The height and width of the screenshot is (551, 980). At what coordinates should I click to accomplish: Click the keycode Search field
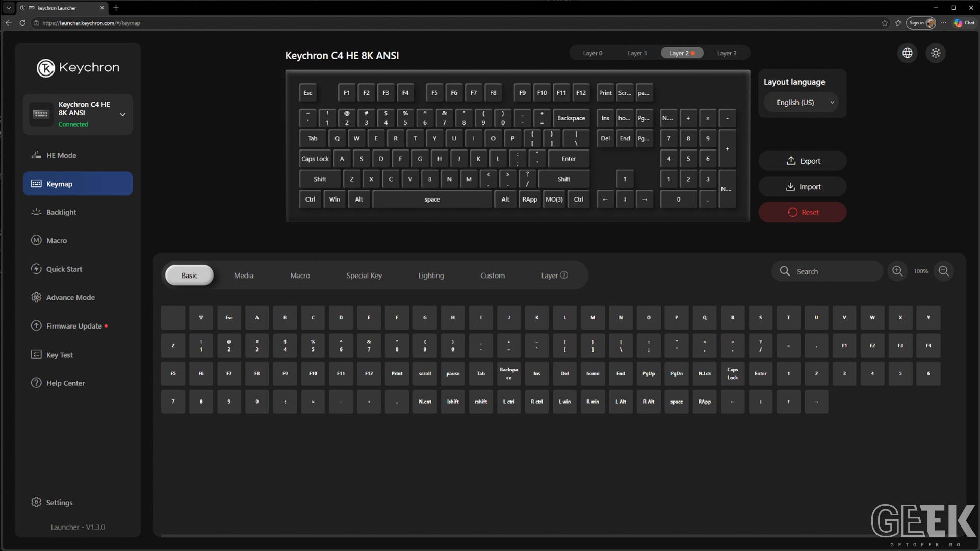827,271
